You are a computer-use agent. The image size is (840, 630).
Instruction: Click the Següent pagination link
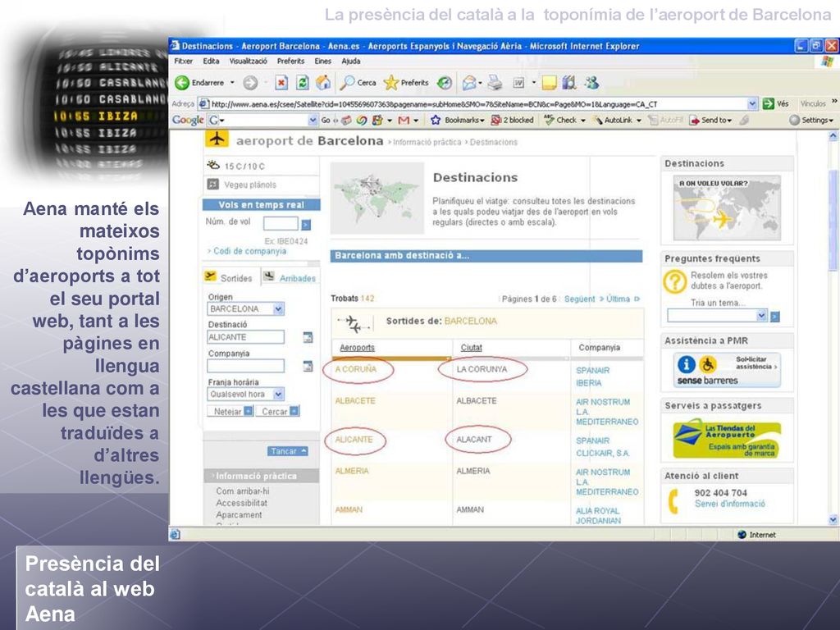point(579,299)
